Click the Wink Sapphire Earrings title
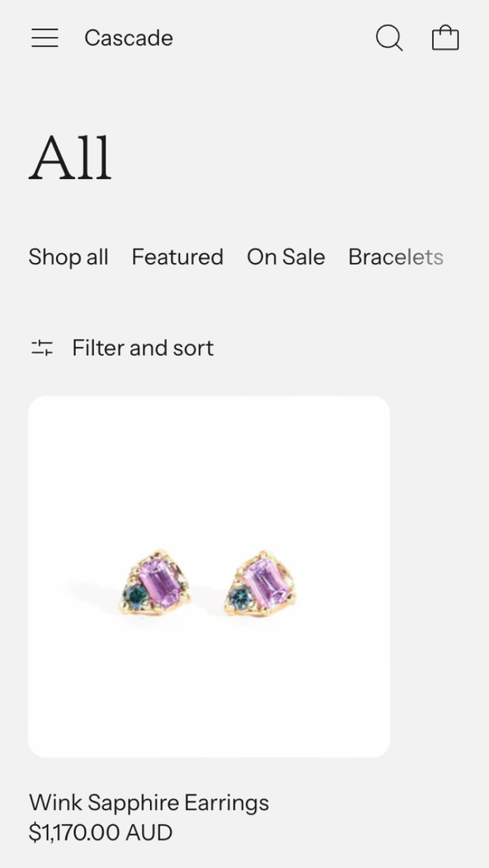 tap(149, 802)
